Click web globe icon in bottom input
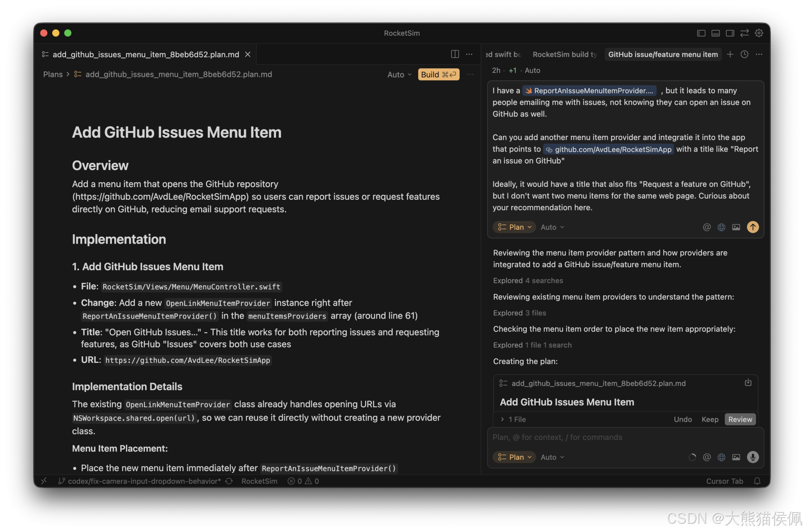Viewport: 804px width, 532px height. pos(722,457)
